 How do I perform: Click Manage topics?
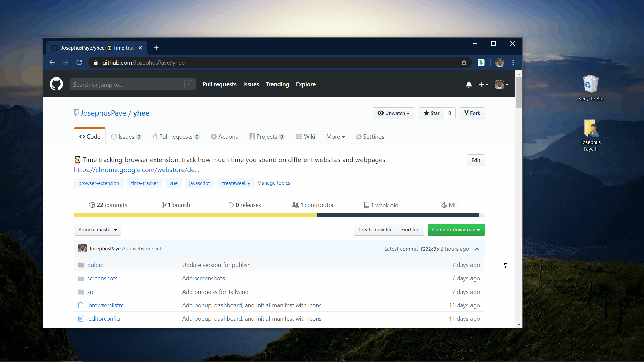pos(274,183)
